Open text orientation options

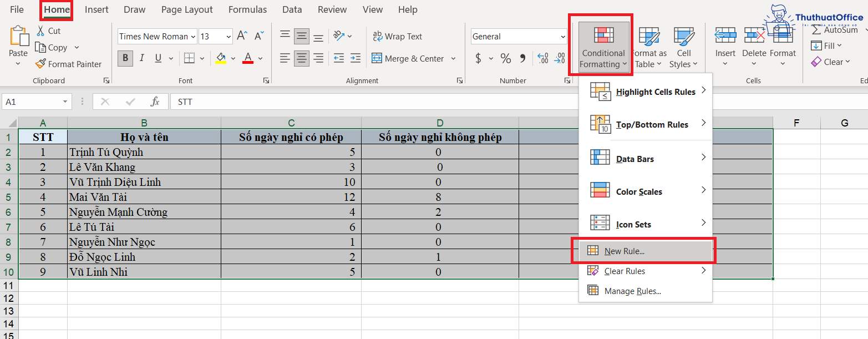coord(342,36)
